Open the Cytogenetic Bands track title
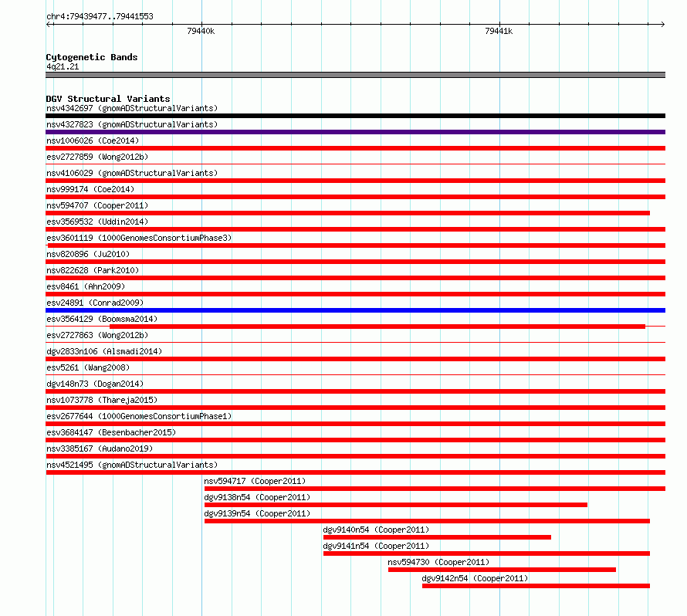The height and width of the screenshot is (616, 687). pyautogui.click(x=92, y=57)
